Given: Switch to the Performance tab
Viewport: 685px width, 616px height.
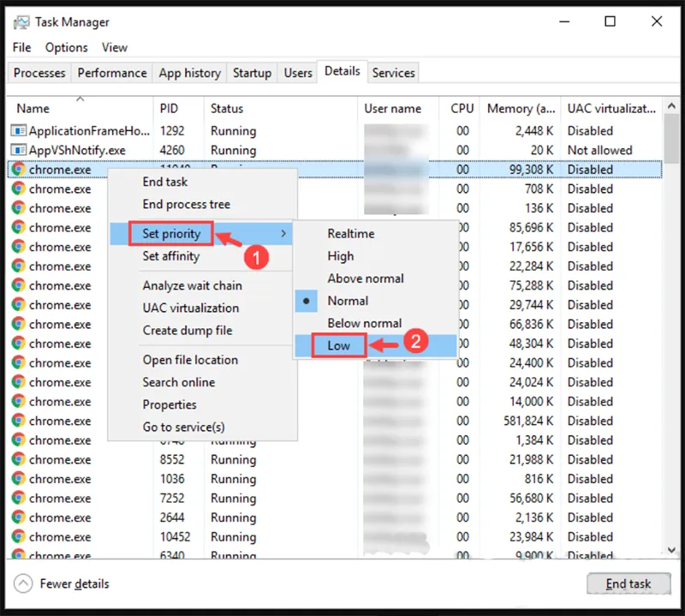Looking at the screenshot, I should [112, 73].
